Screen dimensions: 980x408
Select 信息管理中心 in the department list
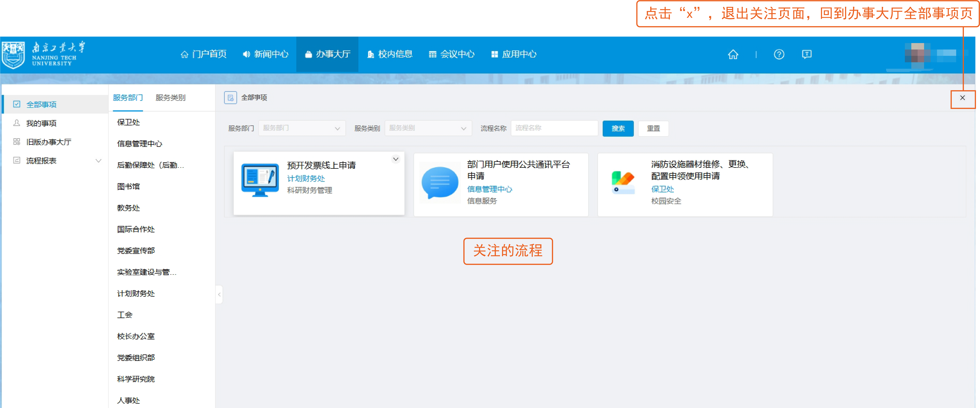click(140, 144)
